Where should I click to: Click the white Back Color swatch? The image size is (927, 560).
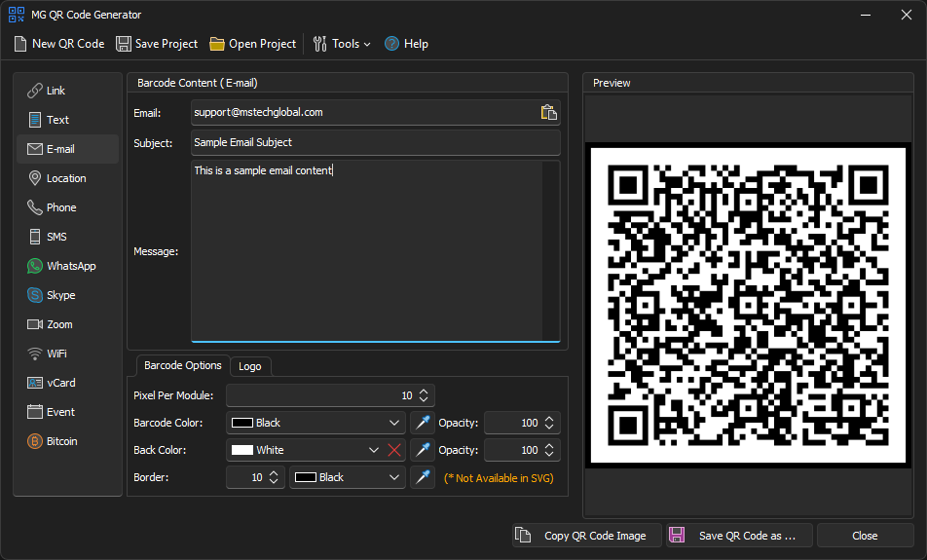point(242,450)
